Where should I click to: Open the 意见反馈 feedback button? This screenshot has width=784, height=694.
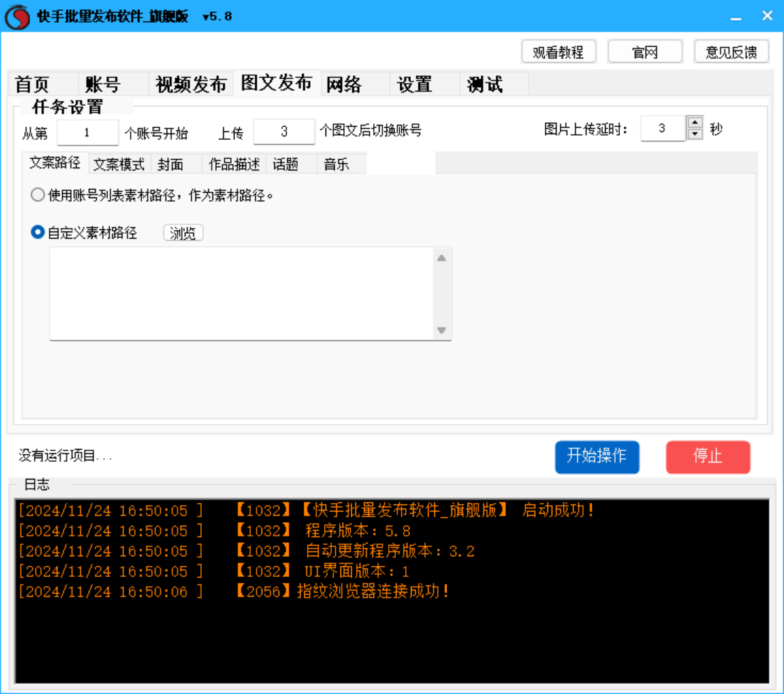point(731,52)
